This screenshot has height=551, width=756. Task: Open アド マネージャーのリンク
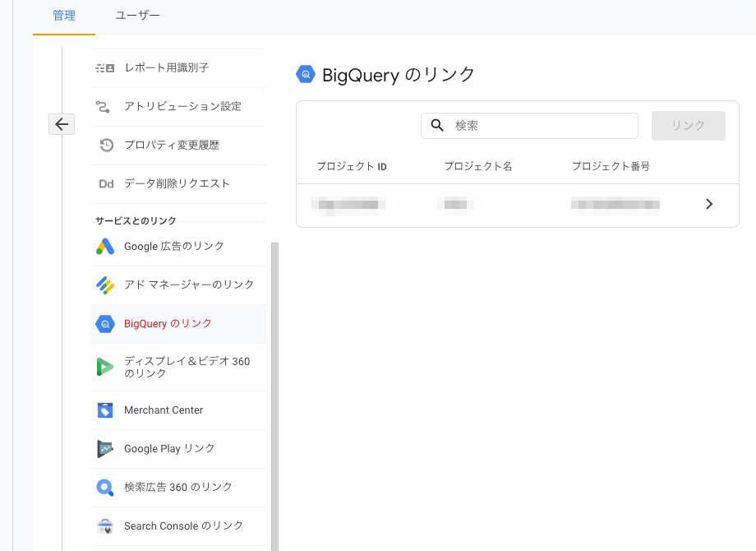pos(178,285)
